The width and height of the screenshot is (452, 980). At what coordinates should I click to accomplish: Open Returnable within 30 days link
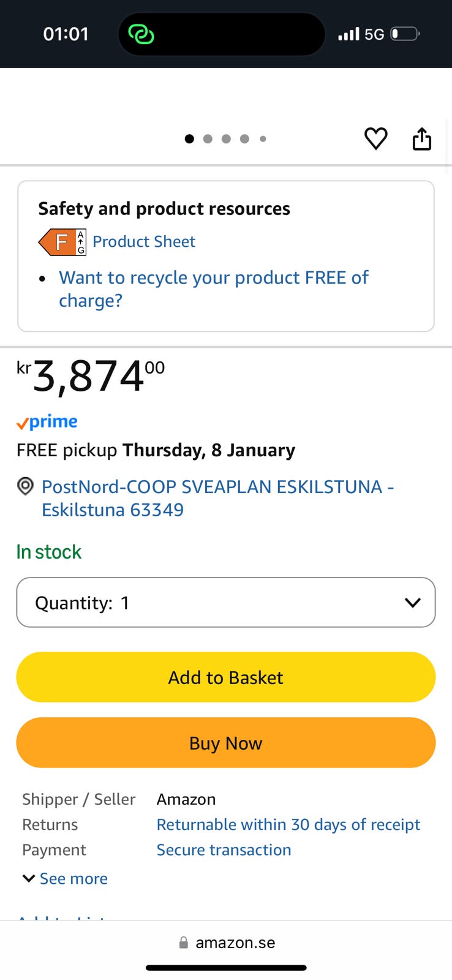point(288,824)
